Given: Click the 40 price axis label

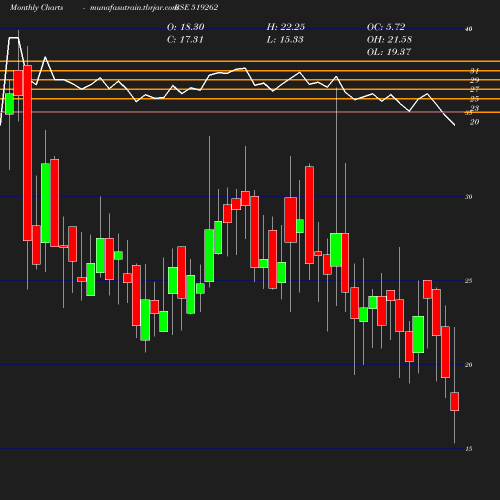Looking at the screenshot, I should pos(469,29).
